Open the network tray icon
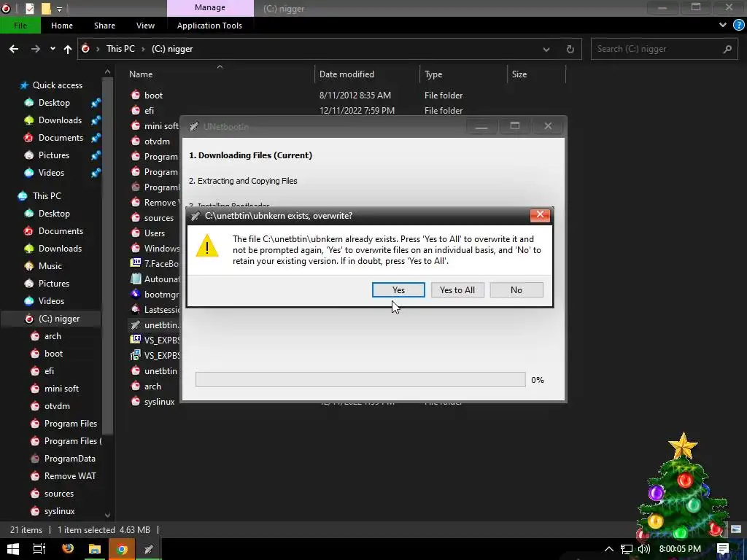 click(x=627, y=549)
